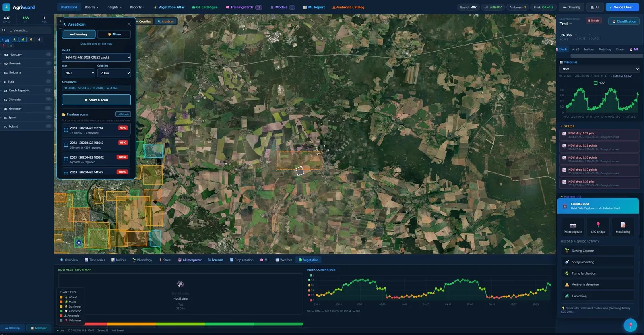644x335 pixels.
Task: Click the search magnifier icon
Action: tap(4, 30)
